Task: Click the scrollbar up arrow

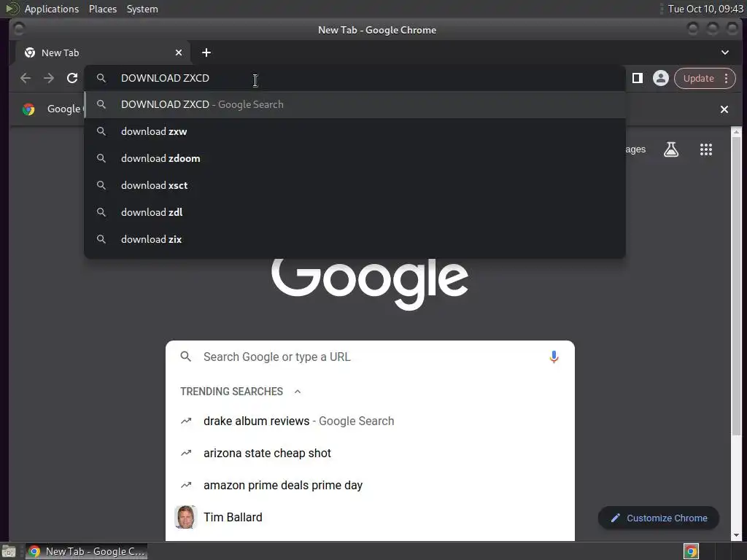Action: coord(737,132)
